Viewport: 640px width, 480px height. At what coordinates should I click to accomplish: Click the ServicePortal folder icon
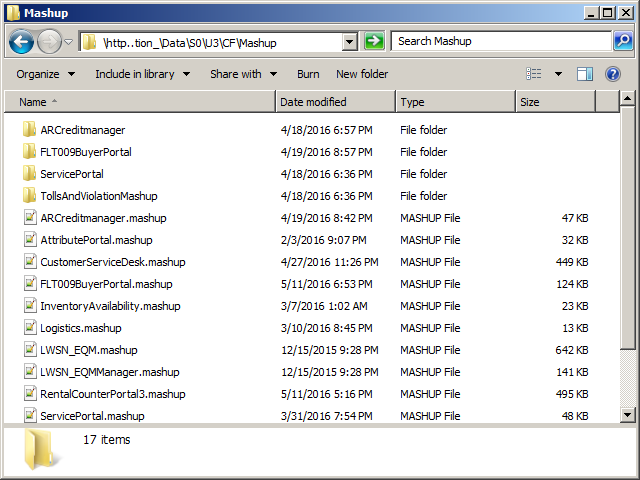point(29,174)
